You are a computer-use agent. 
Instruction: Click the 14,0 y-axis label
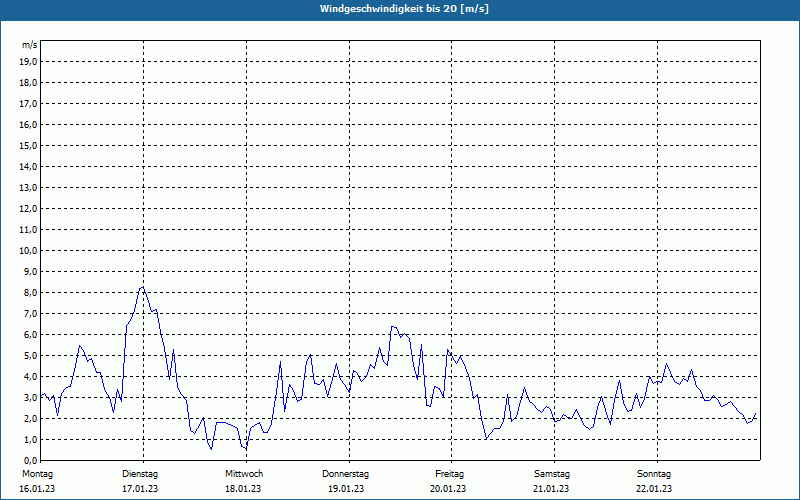click(x=28, y=167)
